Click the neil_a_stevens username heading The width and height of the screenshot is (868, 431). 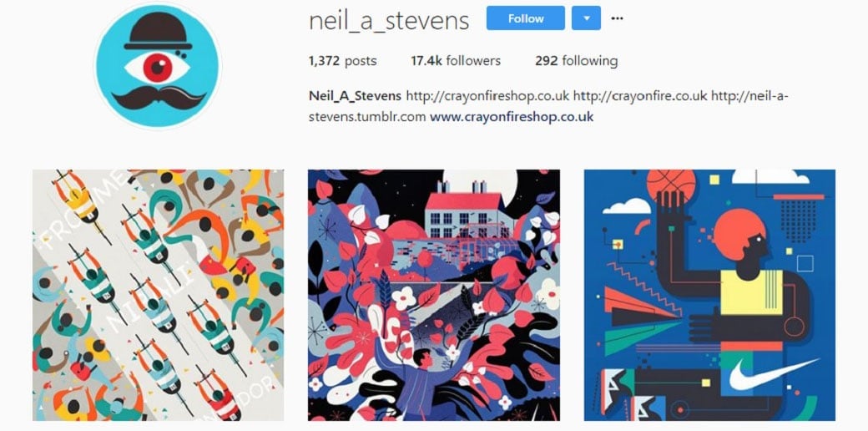click(389, 21)
